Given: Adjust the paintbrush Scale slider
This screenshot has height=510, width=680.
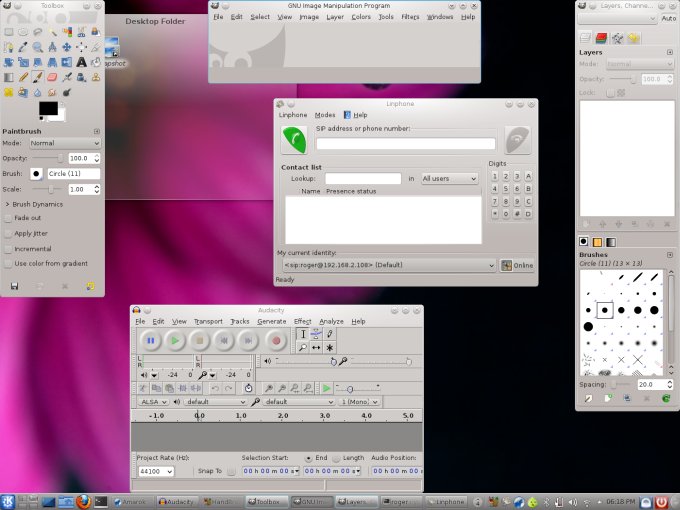Looking at the screenshot, I should pyautogui.click(x=48, y=190).
